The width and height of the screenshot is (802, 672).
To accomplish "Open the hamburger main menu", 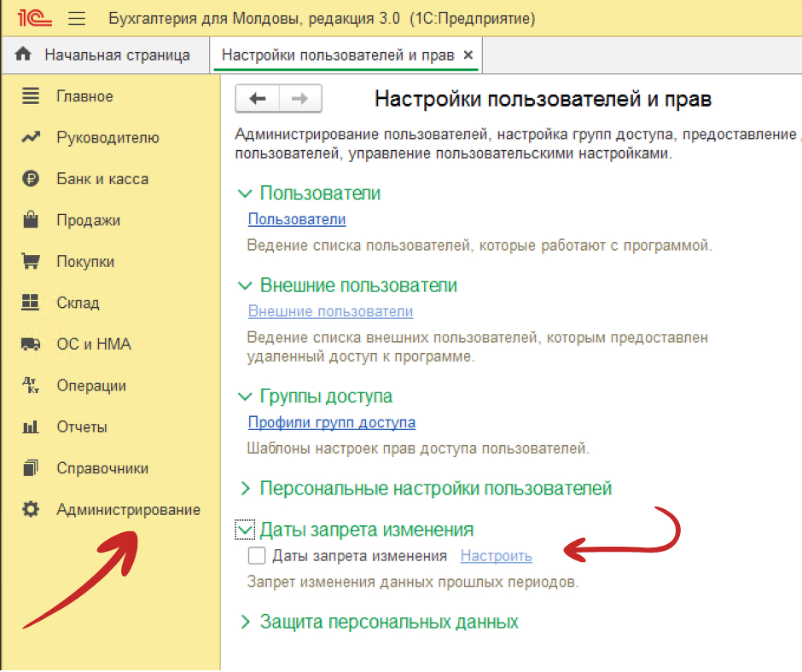I will pos(76,16).
